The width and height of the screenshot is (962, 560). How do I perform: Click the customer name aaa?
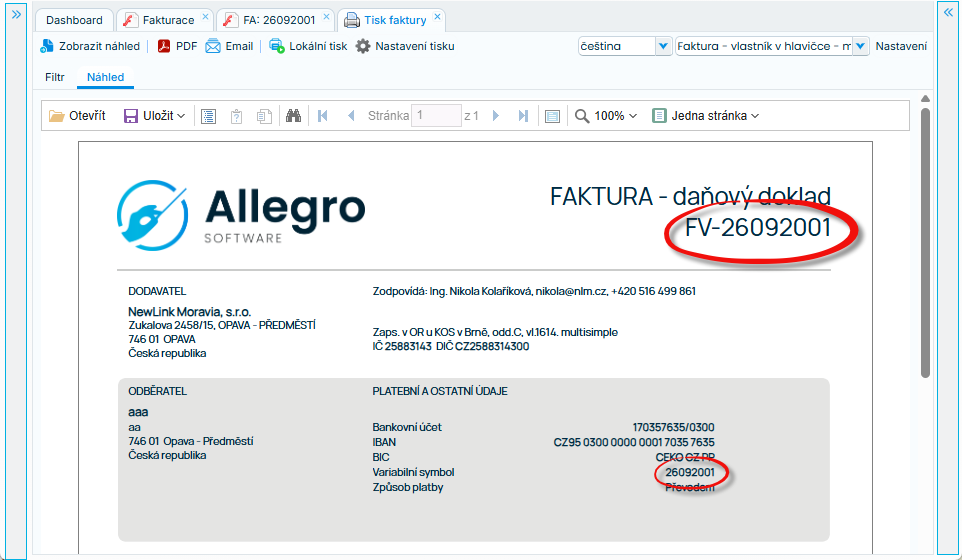138,412
